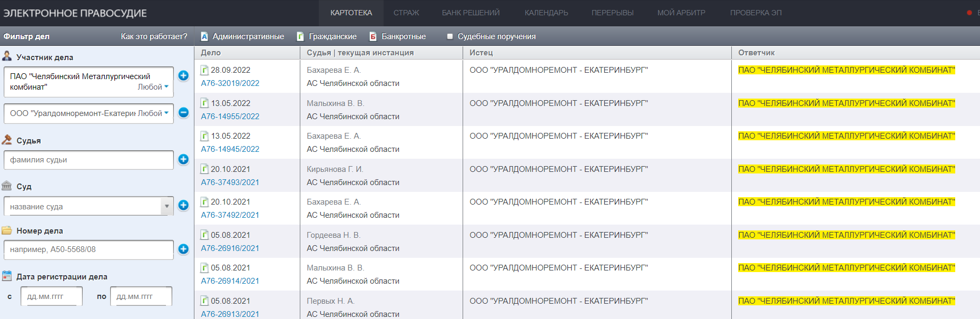Click the case number input field
This screenshot has width=980, height=319.
point(89,249)
